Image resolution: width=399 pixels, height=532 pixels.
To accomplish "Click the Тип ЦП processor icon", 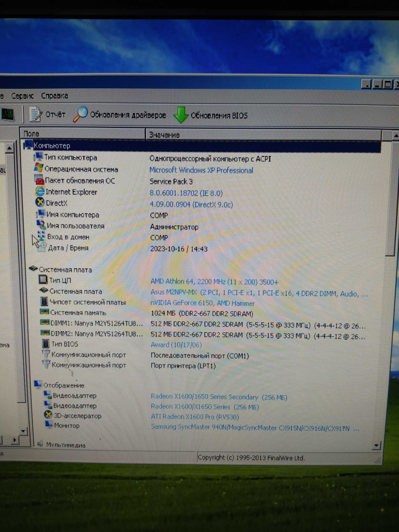I will click(x=43, y=279).
